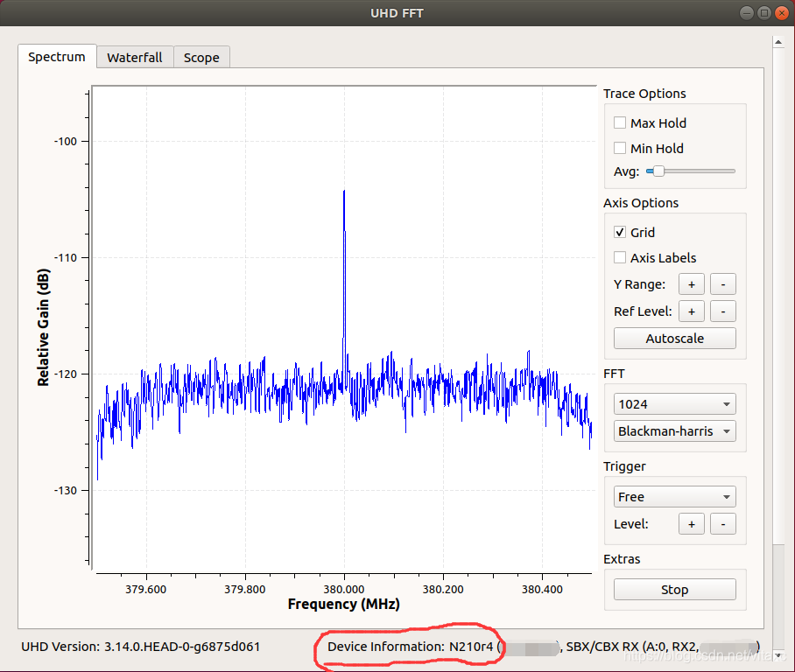Click the scroll down arrow of vertical scrollbar
The width and height of the screenshot is (795, 672).
pyautogui.click(x=778, y=655)
